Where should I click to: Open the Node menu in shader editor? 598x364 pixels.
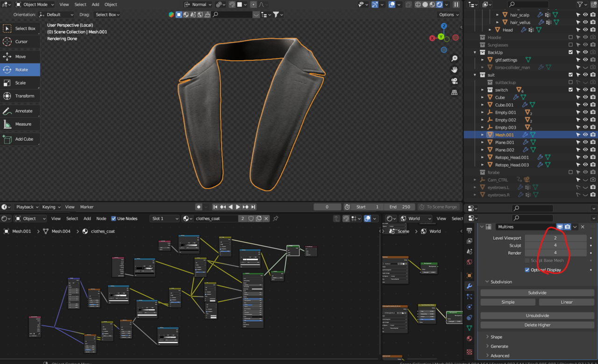pyautogui.click(x=101, y=219)
